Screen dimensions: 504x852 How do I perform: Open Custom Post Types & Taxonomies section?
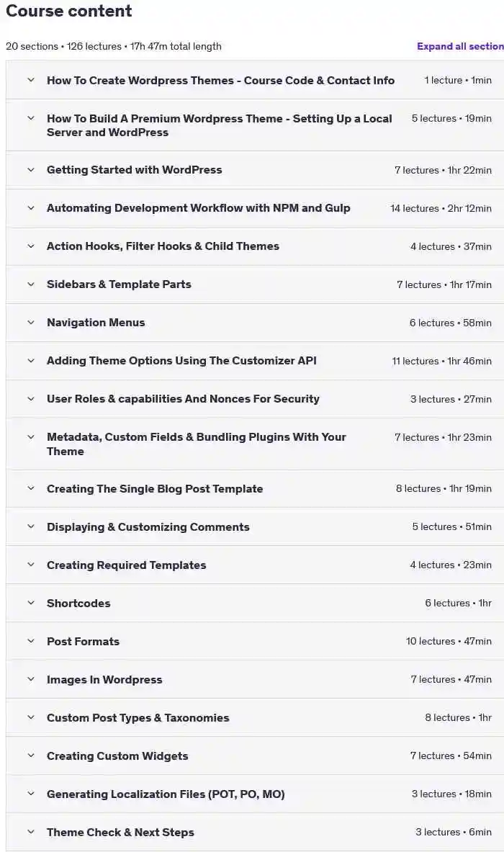[x=138, y=718]
